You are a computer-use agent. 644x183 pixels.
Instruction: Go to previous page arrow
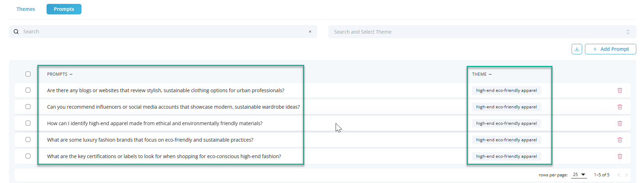tap(618, 175)
